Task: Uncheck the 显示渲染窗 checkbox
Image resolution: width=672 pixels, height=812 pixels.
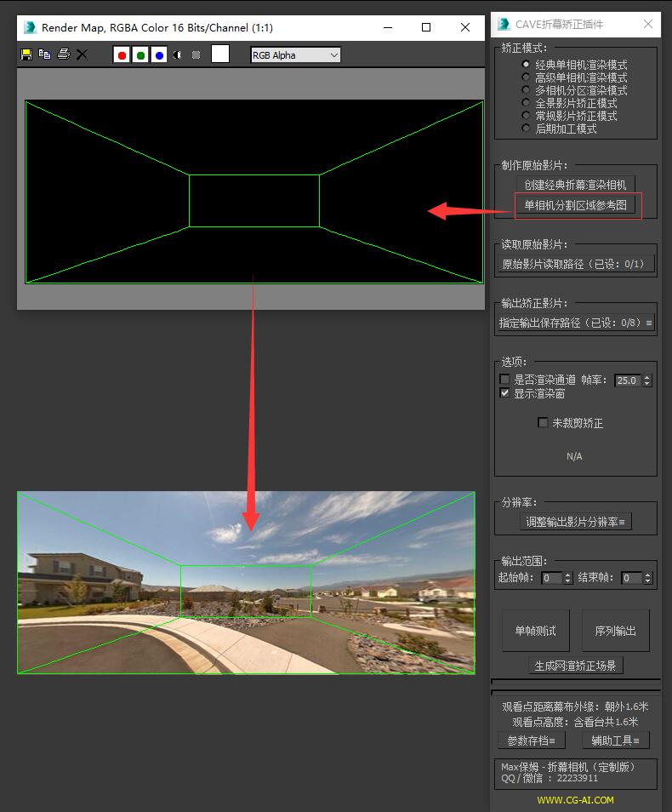Action: [x=505, y=393]
